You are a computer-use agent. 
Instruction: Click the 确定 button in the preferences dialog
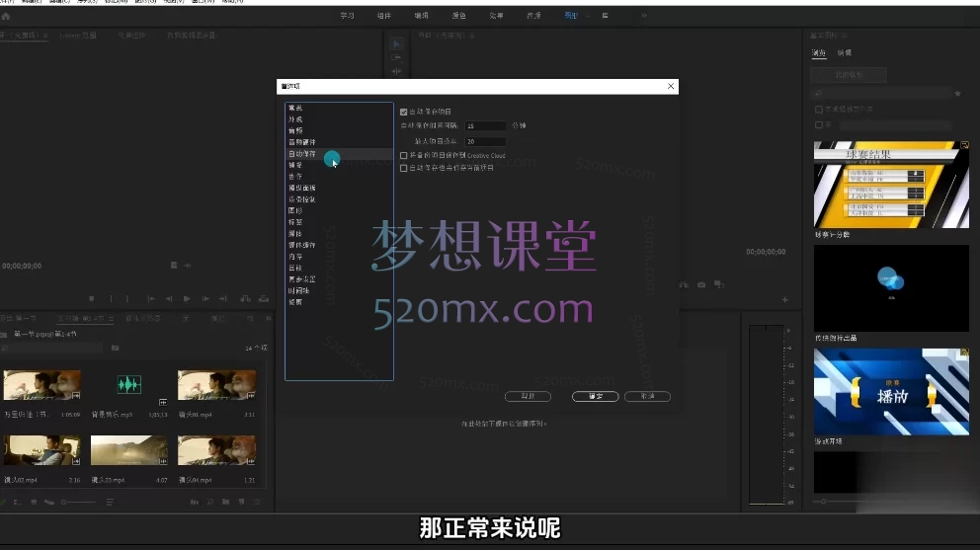(x=595, y=396)
